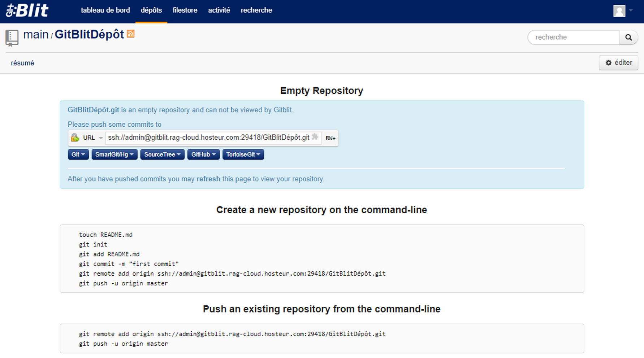The image size is (644, 358).
Task: Open the Git clone dropdown
Action: click(78, 154)
